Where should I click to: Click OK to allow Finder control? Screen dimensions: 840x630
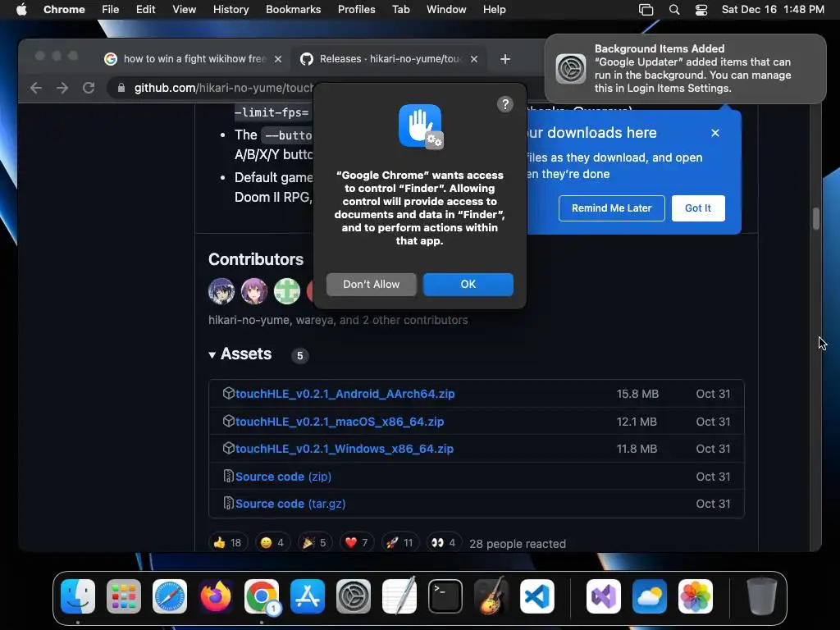(x=468, y=284)
